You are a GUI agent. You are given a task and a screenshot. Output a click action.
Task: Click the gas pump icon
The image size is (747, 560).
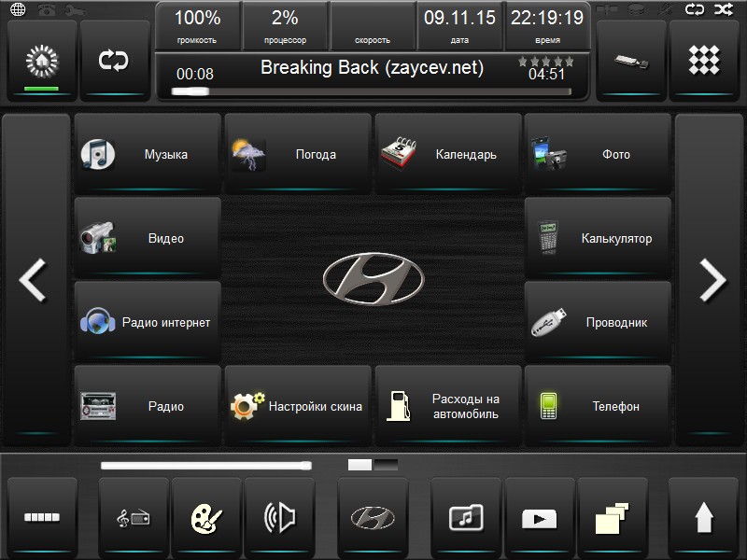pos(399,406)
